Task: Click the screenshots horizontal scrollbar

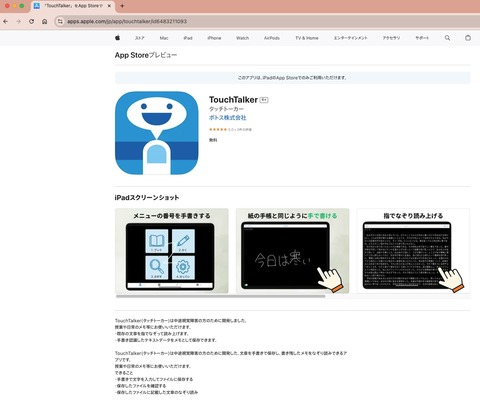Action: [x=220, y=296]
